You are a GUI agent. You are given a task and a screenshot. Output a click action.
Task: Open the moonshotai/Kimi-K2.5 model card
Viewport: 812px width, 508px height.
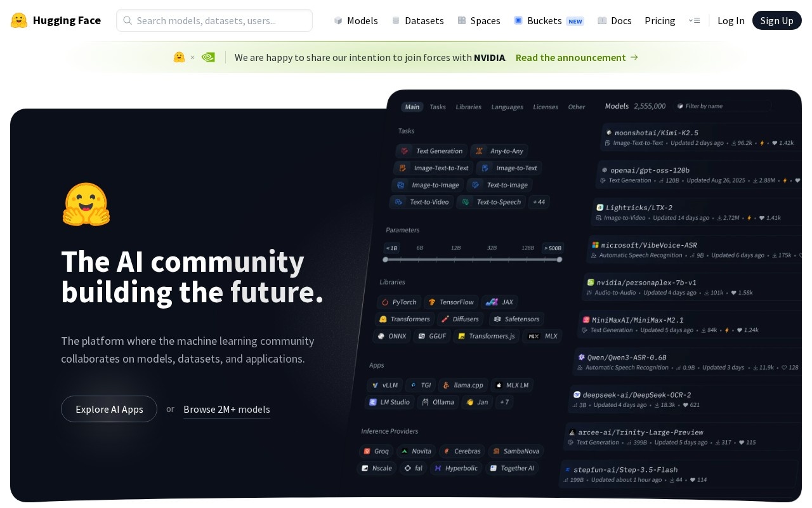pos(701,137)
